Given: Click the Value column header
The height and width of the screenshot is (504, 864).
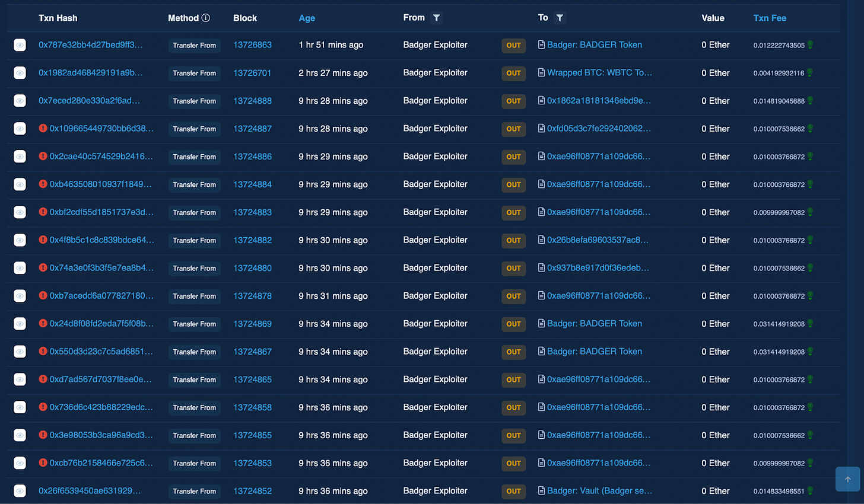Looking at the screenshot, I should click(x=713, y=18).
